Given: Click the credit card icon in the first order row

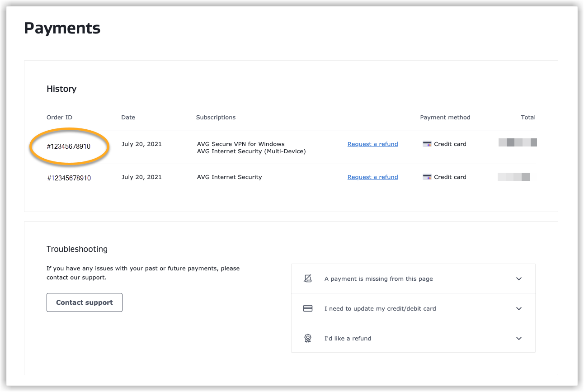Looking at the screenshot, I should pos(427,144).
